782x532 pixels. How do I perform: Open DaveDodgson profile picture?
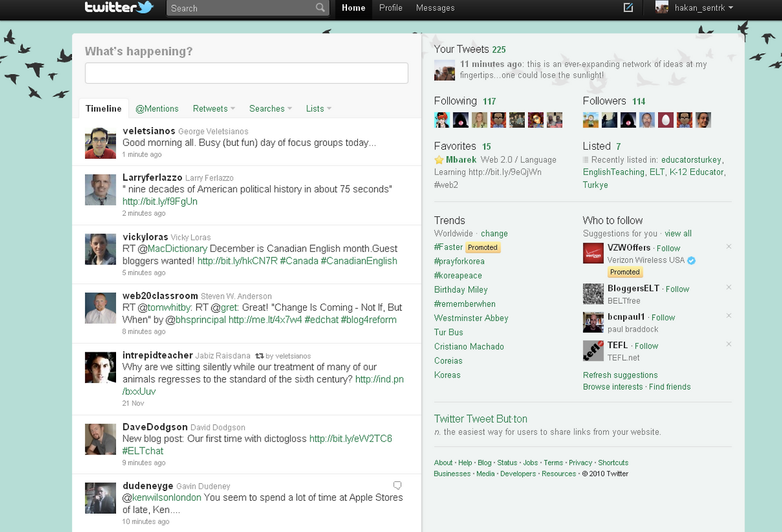100,439
